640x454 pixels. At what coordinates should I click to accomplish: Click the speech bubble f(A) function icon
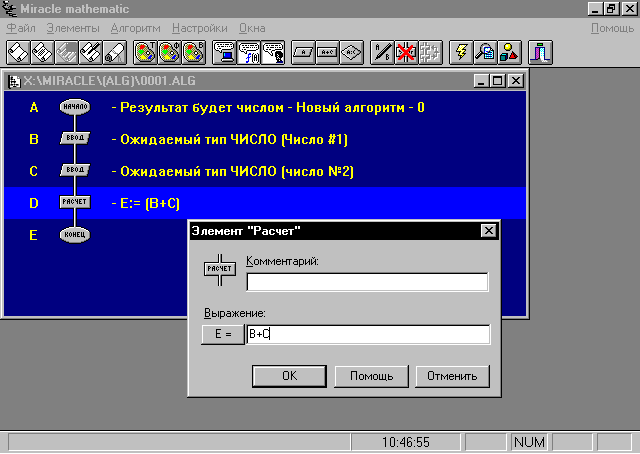249,50
